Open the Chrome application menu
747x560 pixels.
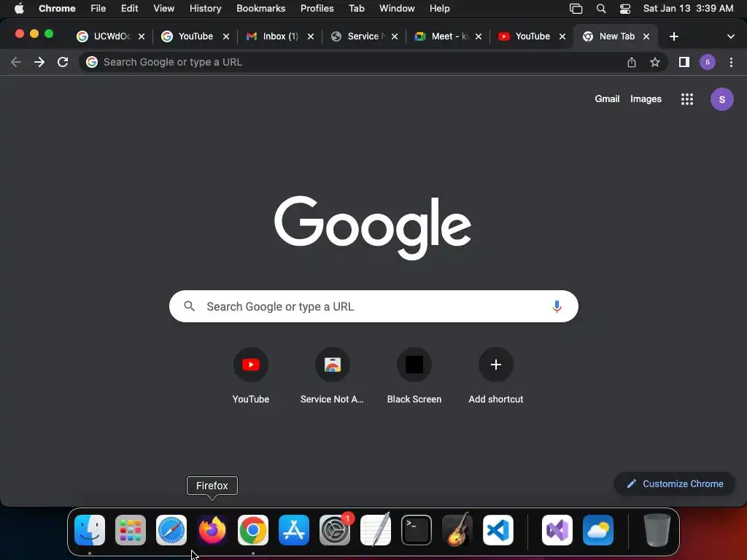57,9
